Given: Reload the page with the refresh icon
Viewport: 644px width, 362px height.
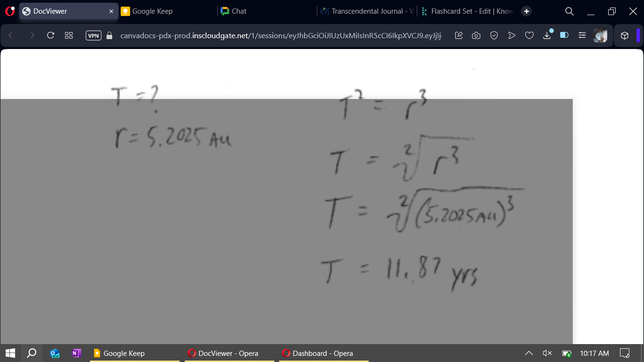Looking at the screenshot, I should [50, 35].
